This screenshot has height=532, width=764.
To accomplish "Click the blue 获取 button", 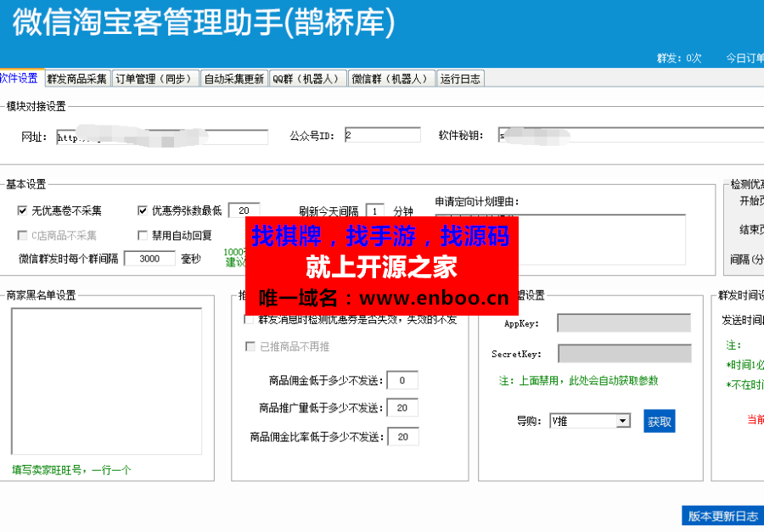I will (x=660, y=422).
